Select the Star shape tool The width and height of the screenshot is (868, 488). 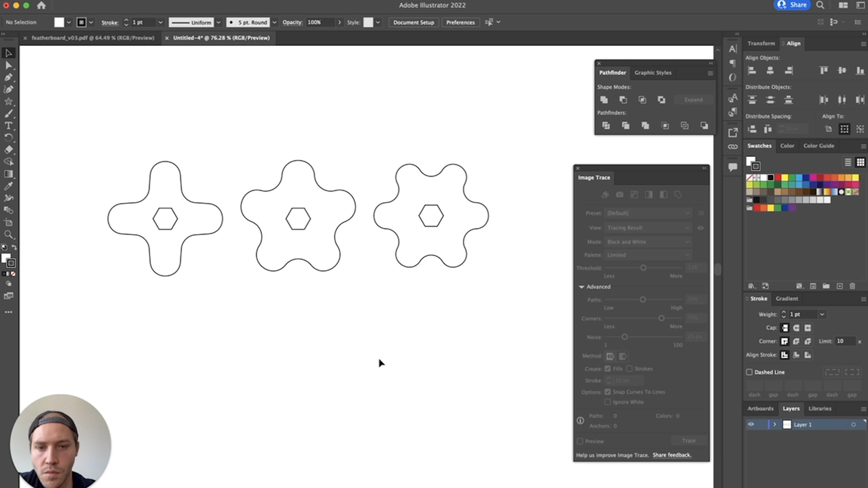pos(8,101)
